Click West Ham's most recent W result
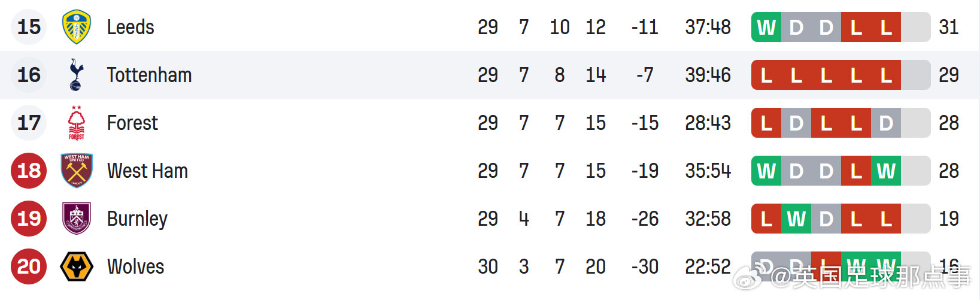 click(x=886, y=171)
